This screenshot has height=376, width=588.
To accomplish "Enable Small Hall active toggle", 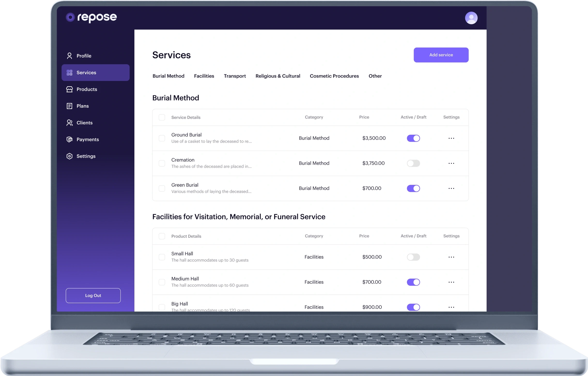I will click(x=413, y=257).
